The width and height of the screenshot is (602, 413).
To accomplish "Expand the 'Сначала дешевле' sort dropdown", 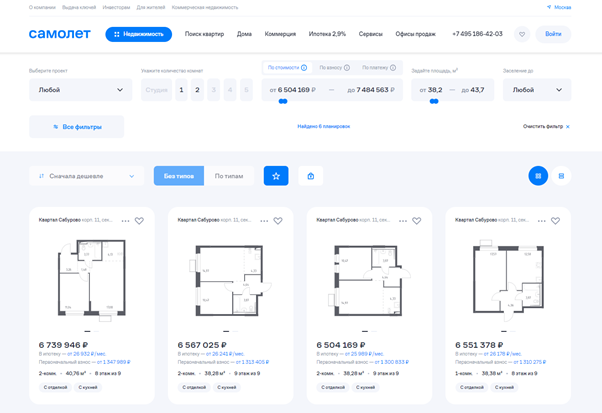I will (x=86, y=176).
